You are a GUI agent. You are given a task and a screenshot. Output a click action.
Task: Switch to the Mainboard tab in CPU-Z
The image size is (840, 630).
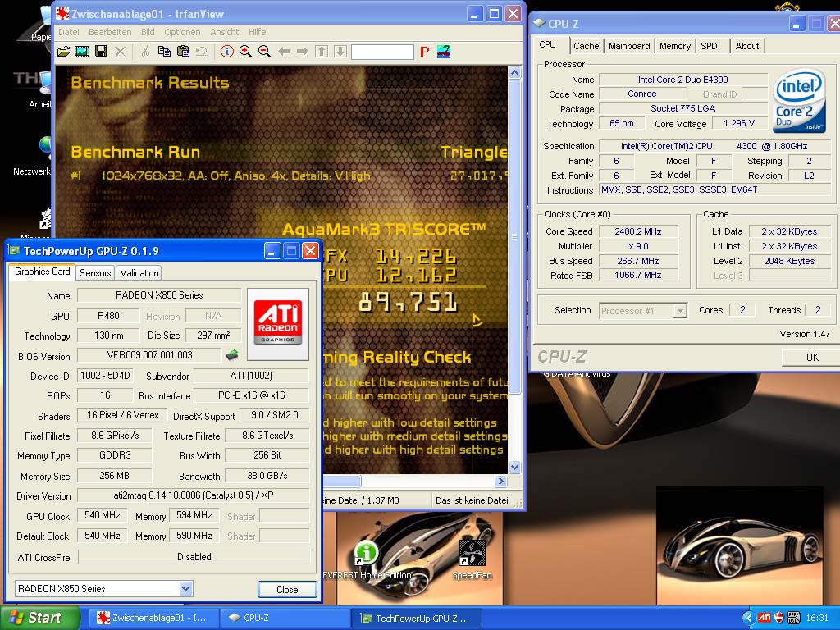tap(629, 46)
